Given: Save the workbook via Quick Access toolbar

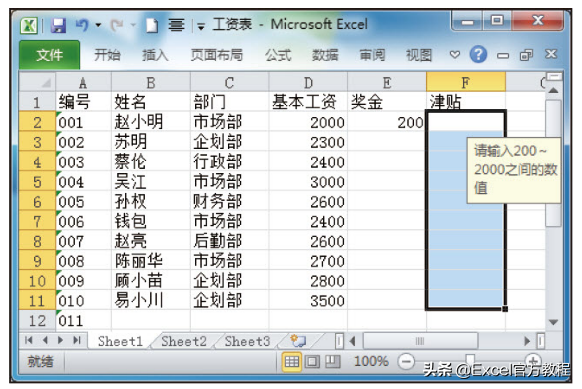Looking at the screenshot, I should pos(58,26).
